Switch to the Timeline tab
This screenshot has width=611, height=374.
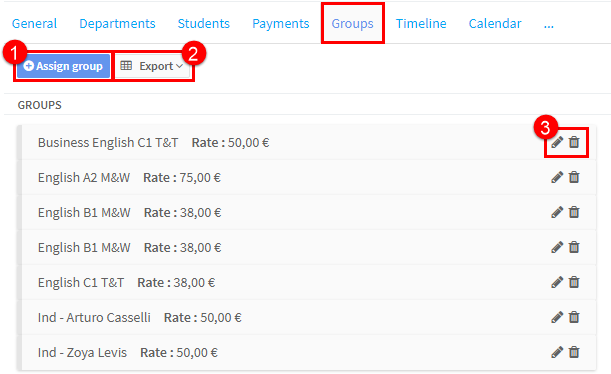421,23
